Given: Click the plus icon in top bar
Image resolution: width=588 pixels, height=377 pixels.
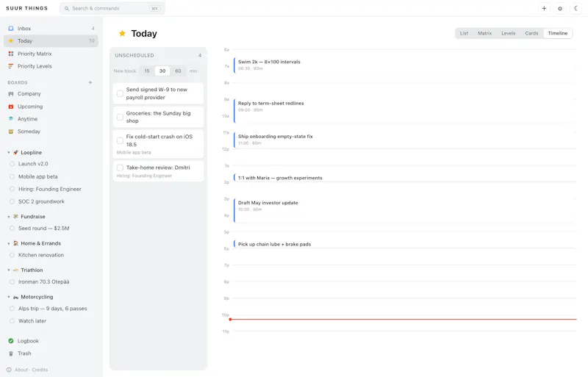Looking at the screenshot, I should point(544,8).
